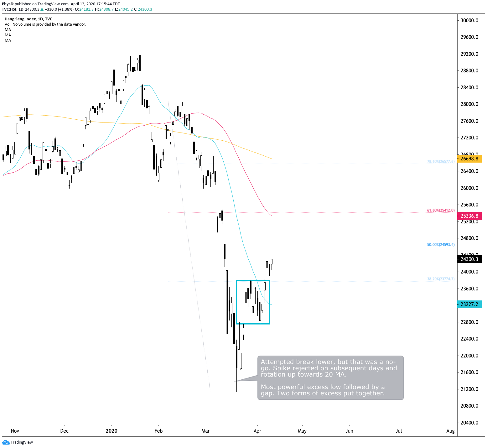Click the 'Attempted break lower' annotation callout
Screen dimensions: 487x448
coord(330,378)
